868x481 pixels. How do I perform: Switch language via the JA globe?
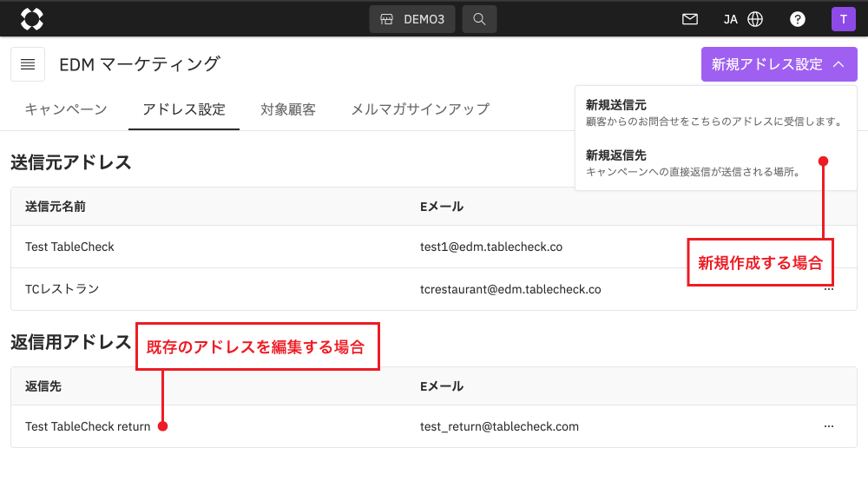(743, 19)
